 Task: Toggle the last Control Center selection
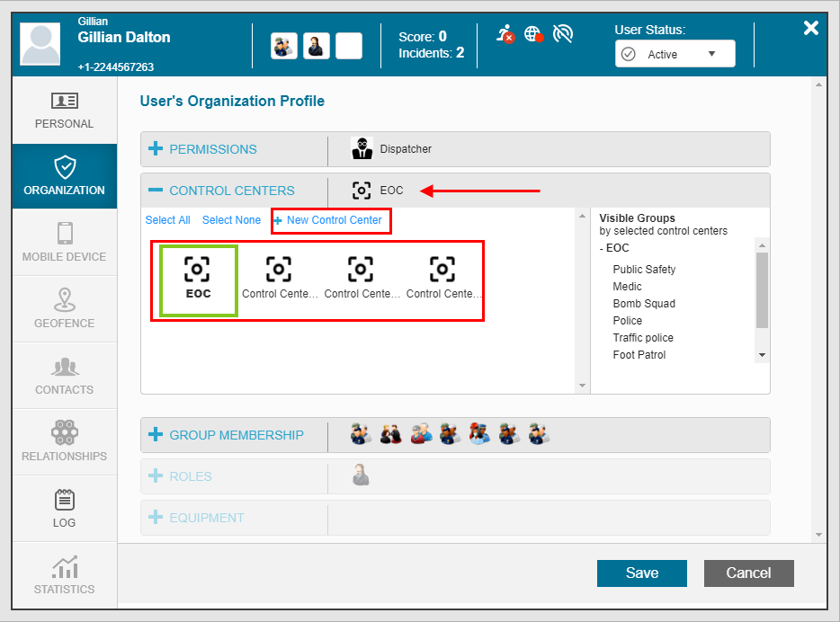[x=443, y=280]
